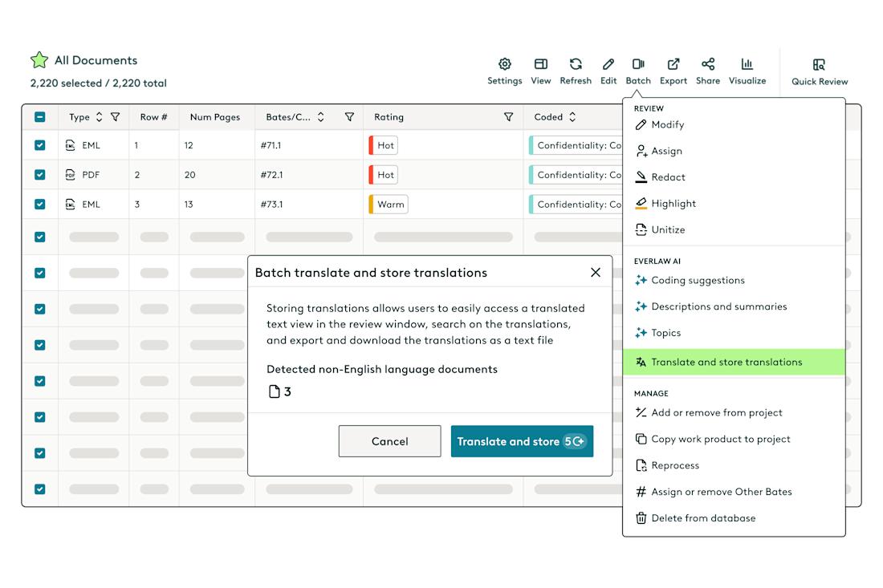Screen dimensions: 883x588
Task: Choose Modify from Batch menu
Action: click(x=734, y=124)
